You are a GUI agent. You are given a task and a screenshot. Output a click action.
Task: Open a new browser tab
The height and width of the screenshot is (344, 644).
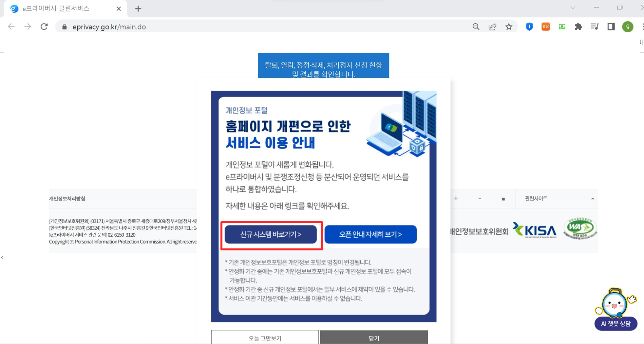tap(138, 9)
